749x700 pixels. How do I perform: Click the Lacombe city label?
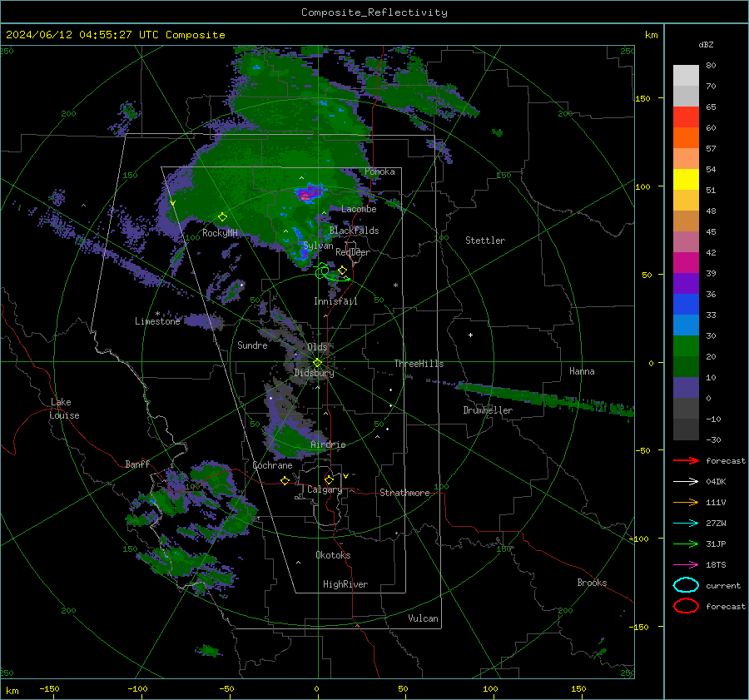359,209
